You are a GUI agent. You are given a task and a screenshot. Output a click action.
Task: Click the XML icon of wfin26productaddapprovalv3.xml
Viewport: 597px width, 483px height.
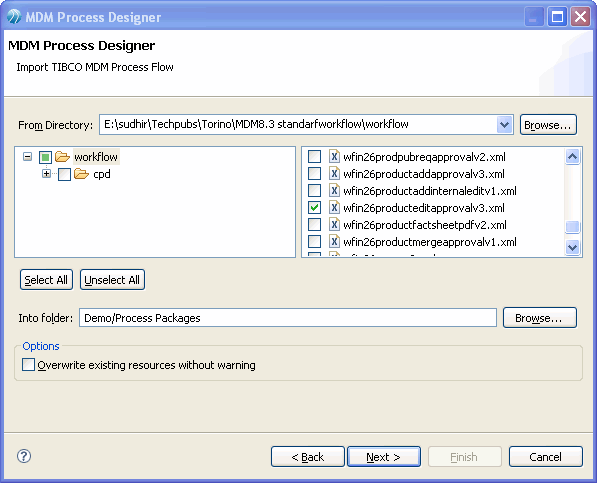pyautogui.click(x=334, y=174)
